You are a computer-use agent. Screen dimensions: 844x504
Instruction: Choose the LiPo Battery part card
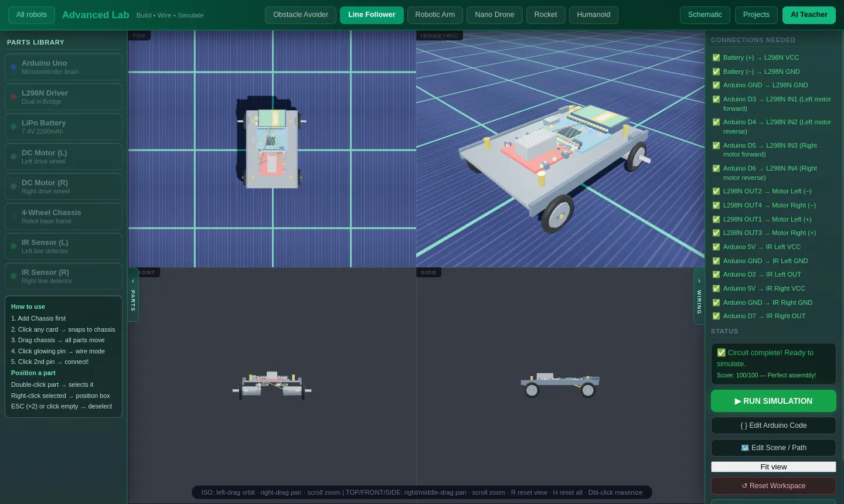point(63,127)
